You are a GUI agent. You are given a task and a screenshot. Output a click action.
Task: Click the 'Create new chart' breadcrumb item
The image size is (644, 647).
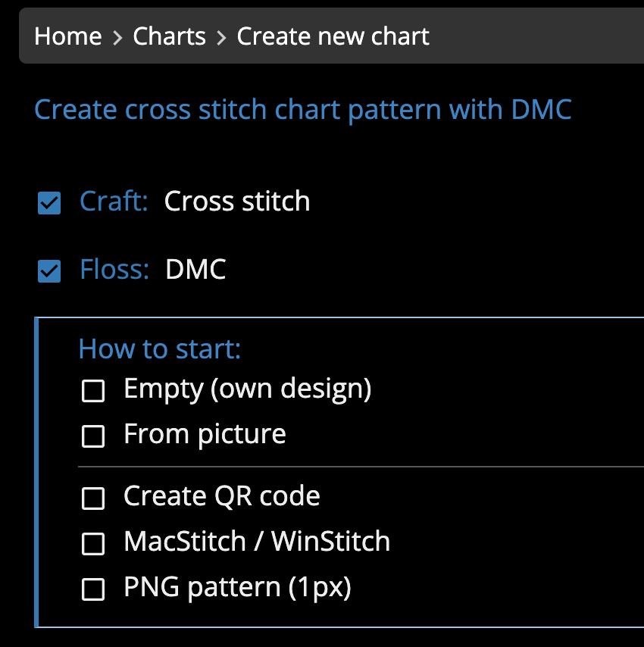pos(333,36)
